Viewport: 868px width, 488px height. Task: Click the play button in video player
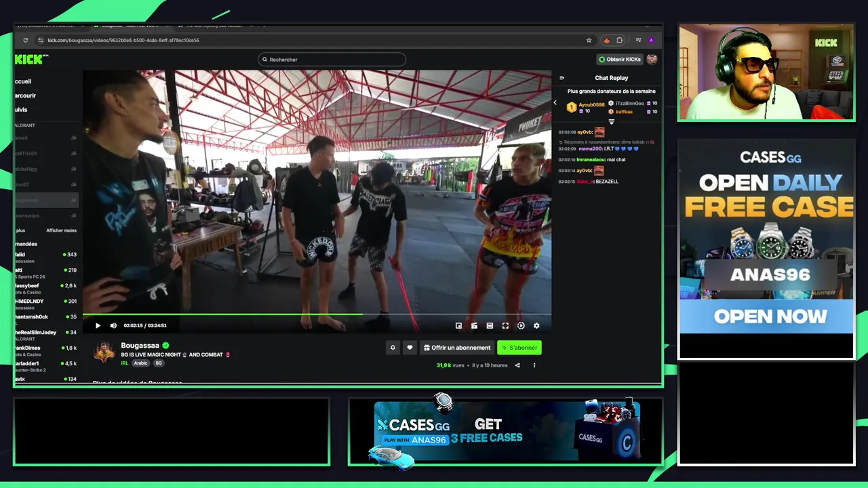click(x=98, y=325)
